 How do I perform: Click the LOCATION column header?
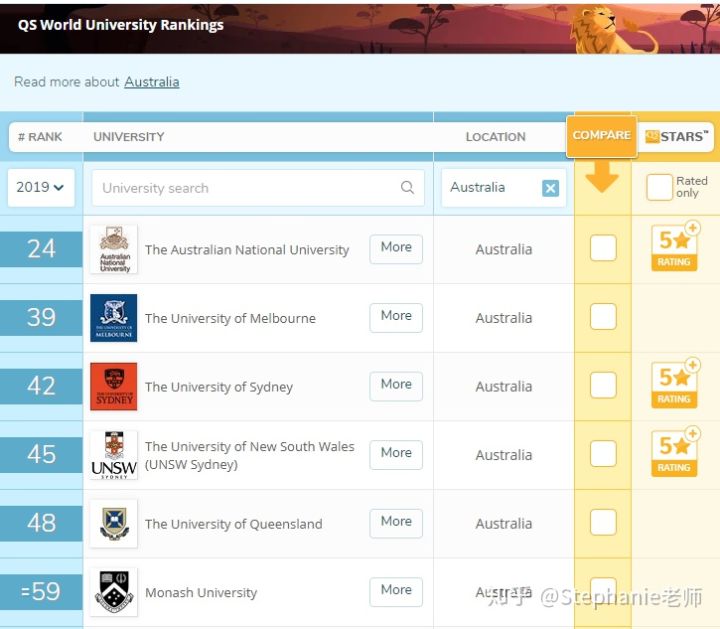pyautogui.click(x=495, y=137)
